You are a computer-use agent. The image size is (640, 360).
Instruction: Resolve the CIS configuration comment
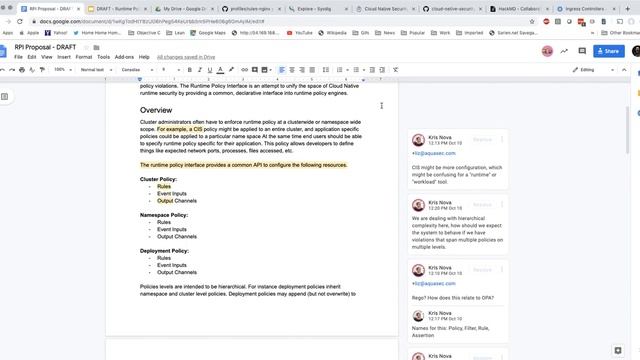[482, 140]
